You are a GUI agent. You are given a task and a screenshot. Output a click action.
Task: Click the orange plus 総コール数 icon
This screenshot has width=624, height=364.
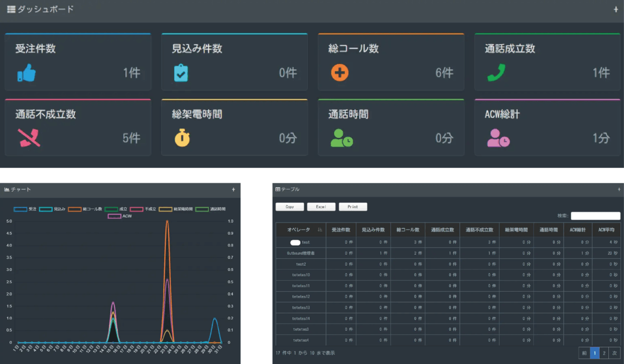339,73
